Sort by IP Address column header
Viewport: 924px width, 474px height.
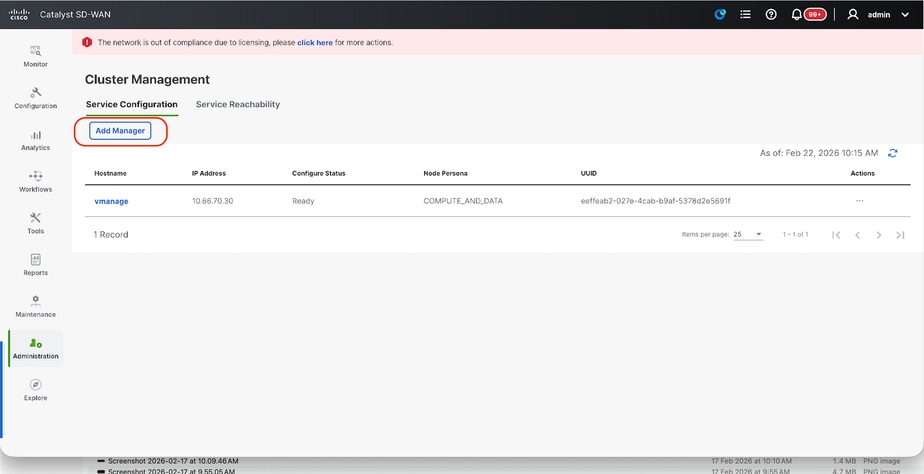click(209, 173)
